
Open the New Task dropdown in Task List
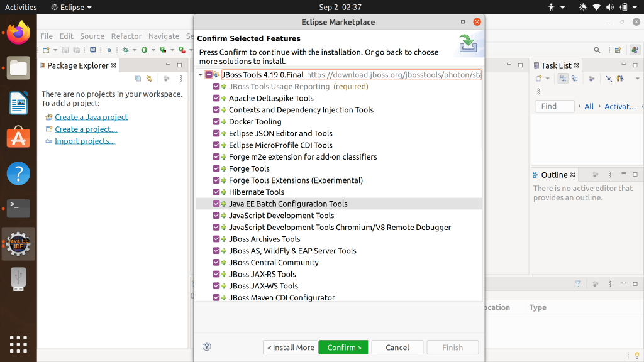tap(547, 79)
